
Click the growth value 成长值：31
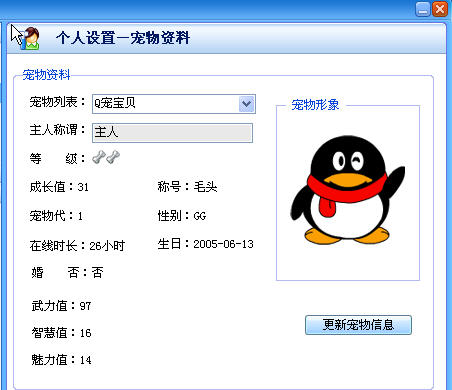[x=59, y=187]
